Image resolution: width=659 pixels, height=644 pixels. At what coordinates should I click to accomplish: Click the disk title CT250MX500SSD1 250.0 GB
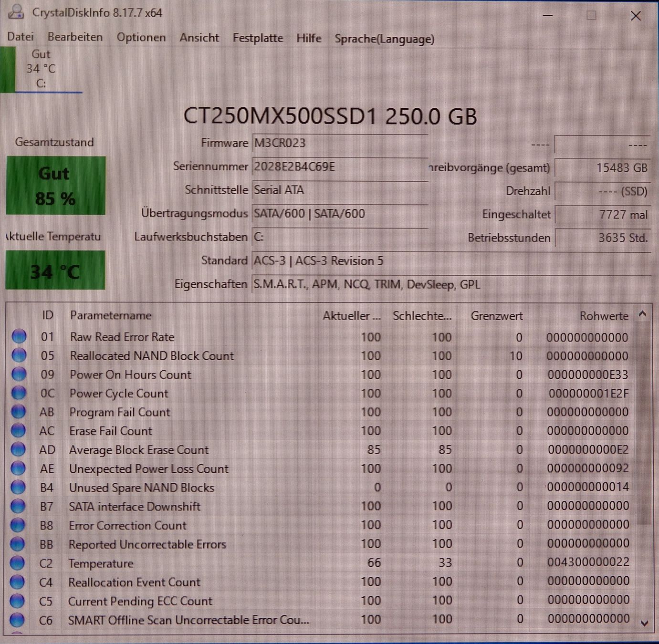[x=330, y=116]
